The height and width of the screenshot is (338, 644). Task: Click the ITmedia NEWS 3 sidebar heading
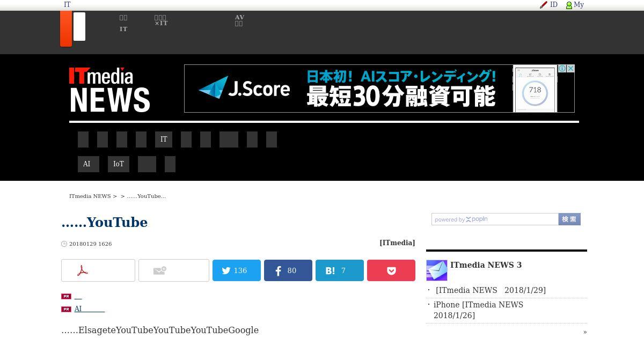pyautogui.click(x=486, y=265)
